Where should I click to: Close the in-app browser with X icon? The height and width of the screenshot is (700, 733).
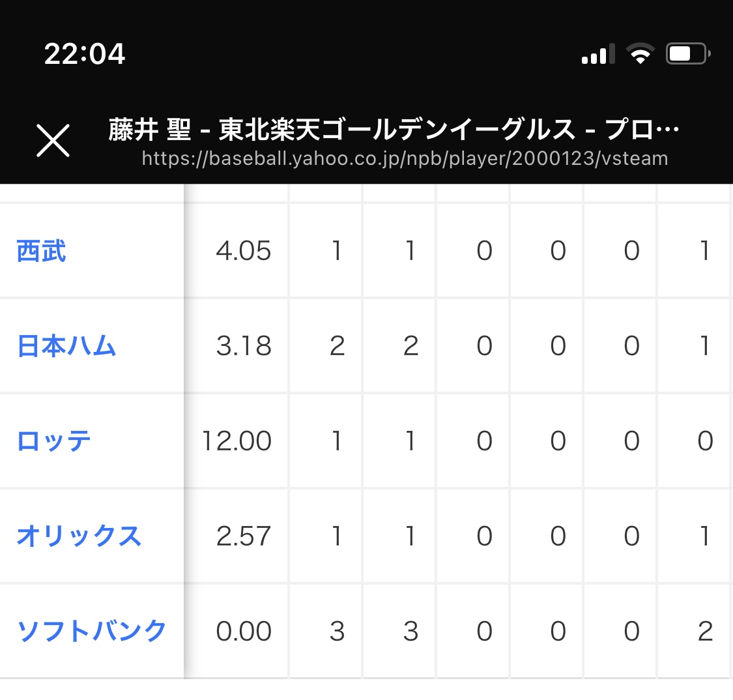(x=53, y=140)
